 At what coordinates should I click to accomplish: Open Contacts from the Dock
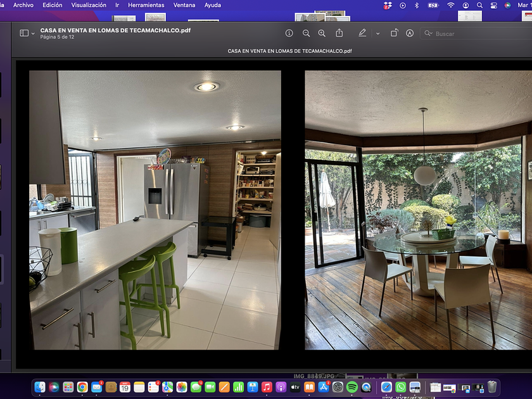click(111, 387)
